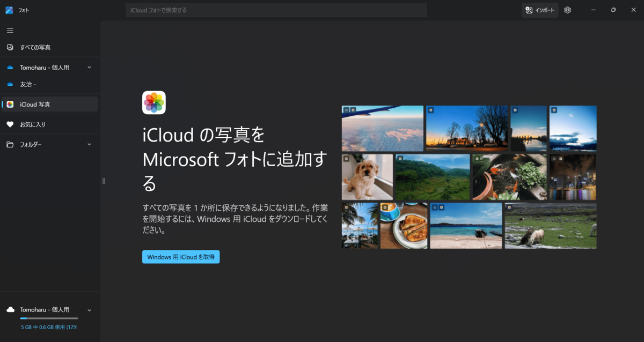Click the night city skyline thumbnail
The height and width of the screenshot is (342, 644).
[573, 177]
